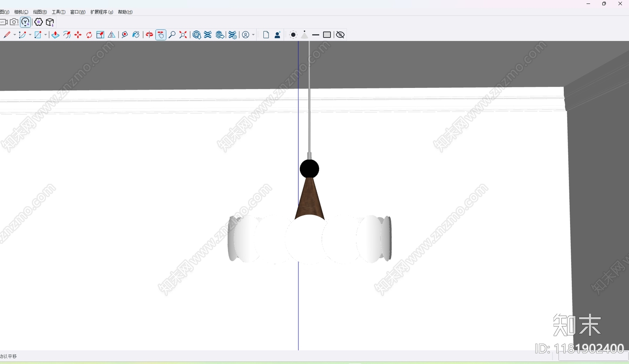Screen dimensions: 629x364
Task: Click the horizontal line light icon
Action: [316, 35]
